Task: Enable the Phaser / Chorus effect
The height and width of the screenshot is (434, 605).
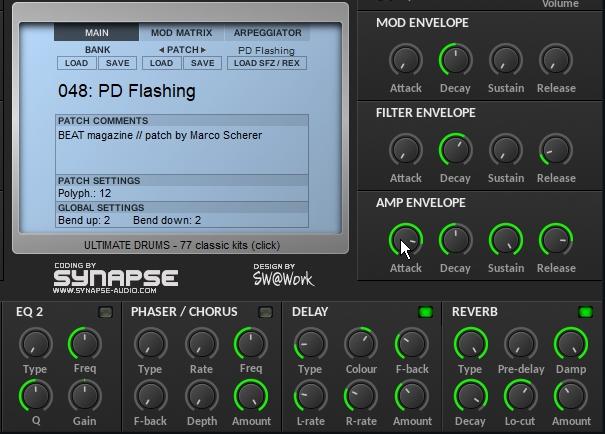Action: tap(265, 313)
